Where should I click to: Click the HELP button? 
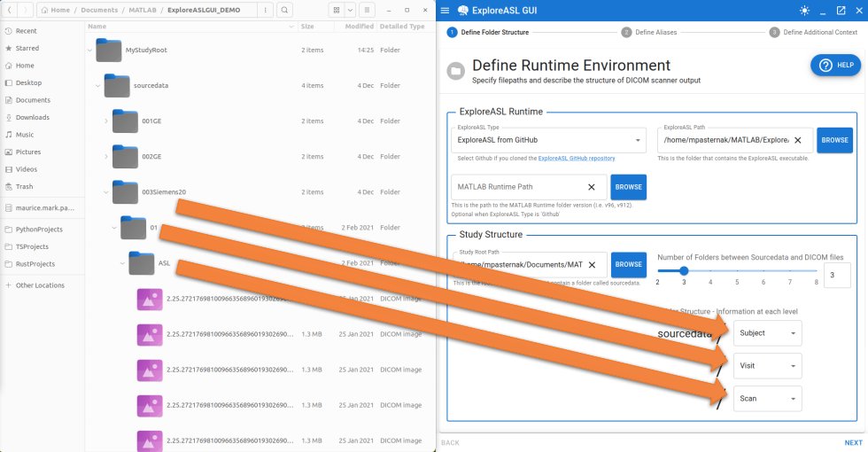pos(836,65)
